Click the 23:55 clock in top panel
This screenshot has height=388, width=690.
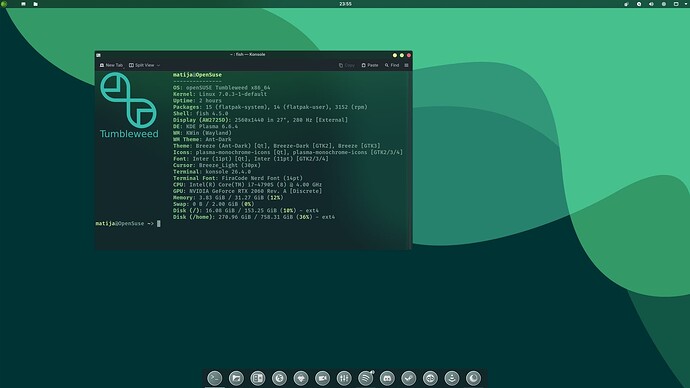[345, 4]
